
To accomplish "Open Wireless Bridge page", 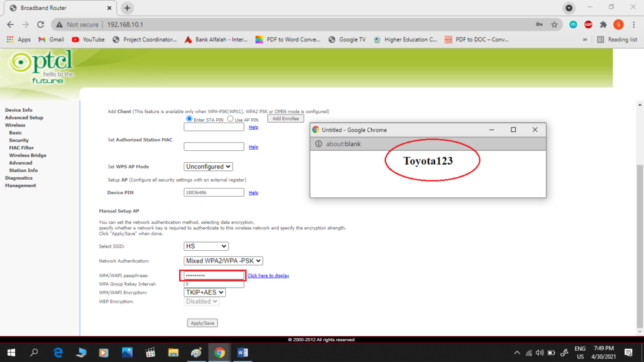I will coord(28,155).
